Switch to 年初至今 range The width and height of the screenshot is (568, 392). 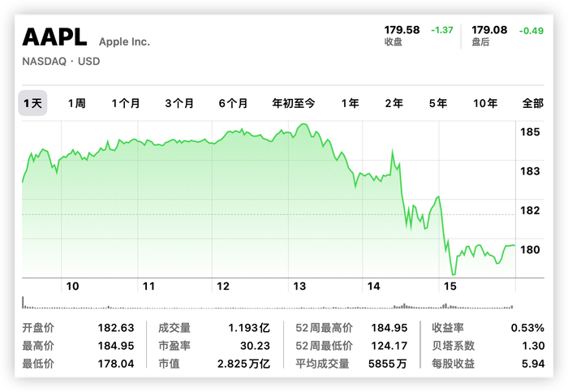[x=294, y=103]
